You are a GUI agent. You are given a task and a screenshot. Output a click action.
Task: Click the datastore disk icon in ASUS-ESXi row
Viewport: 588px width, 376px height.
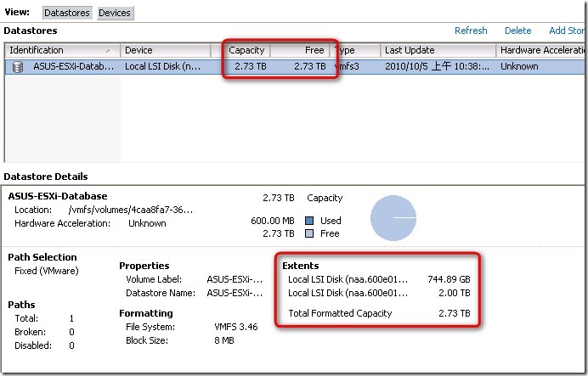tap(18, 67)
